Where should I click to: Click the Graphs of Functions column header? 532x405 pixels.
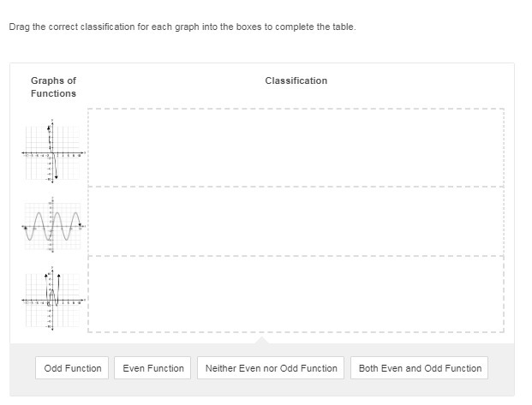pos(53,86)
